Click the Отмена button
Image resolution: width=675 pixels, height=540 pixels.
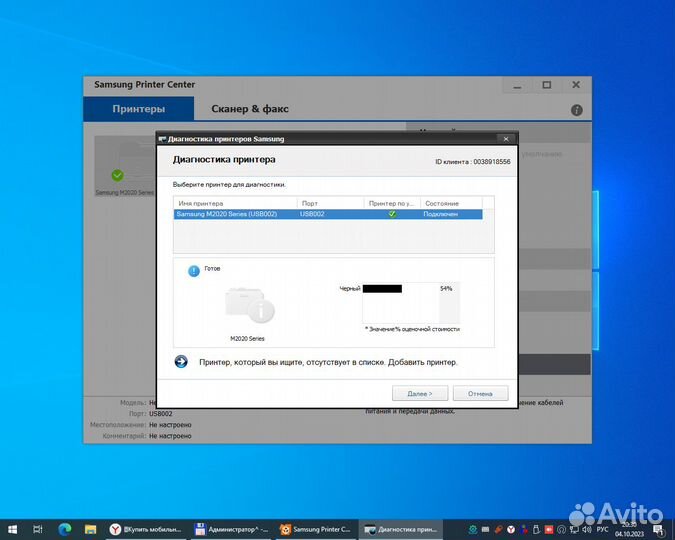tap(480, 394)
